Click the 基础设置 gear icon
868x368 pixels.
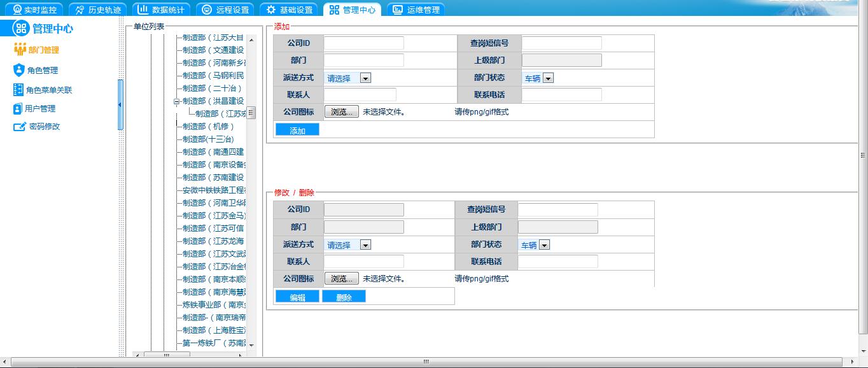click(271, 10)
